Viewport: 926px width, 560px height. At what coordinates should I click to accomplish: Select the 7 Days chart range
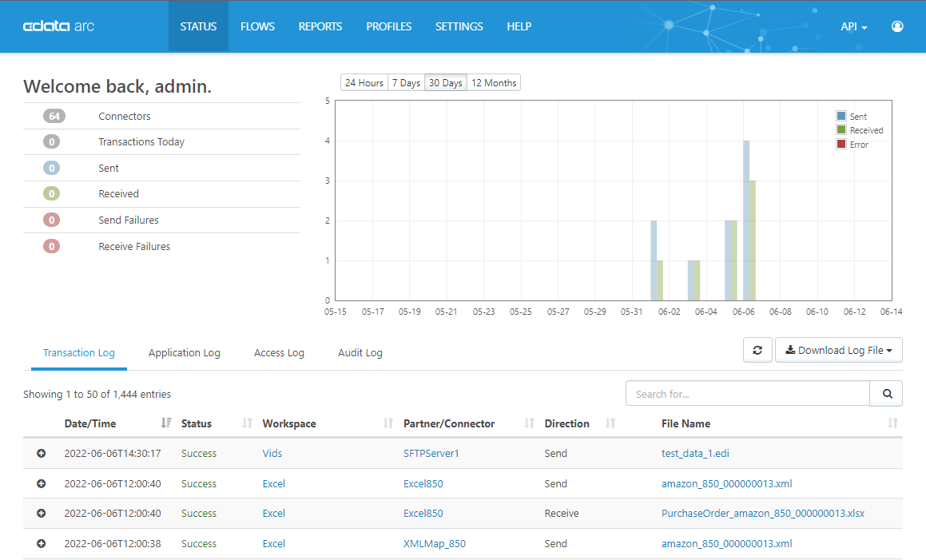click(406, 83)
